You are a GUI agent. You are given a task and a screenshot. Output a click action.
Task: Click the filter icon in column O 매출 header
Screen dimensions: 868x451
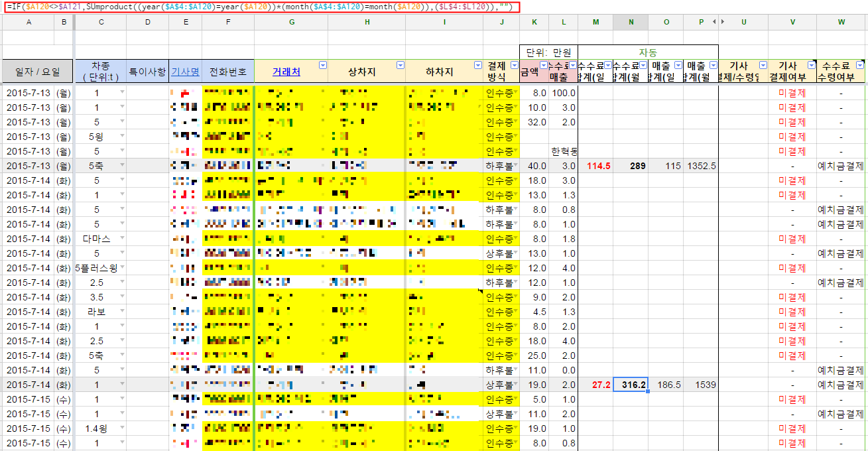pos(678,65)
